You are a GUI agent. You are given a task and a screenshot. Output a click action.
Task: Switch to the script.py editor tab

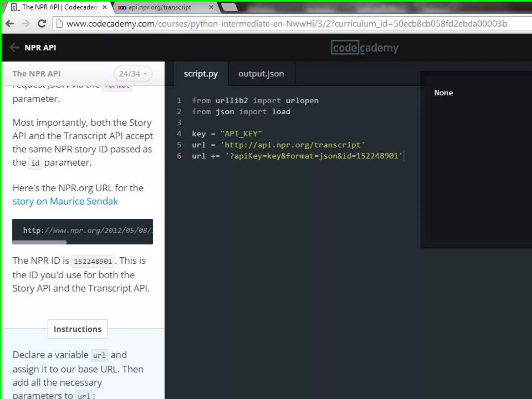[201, 74]
